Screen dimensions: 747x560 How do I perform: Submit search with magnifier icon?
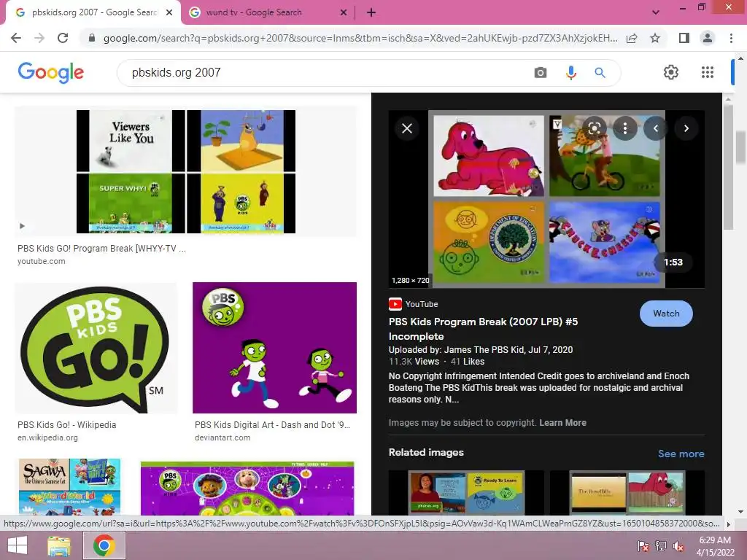(x=600, y=73)
